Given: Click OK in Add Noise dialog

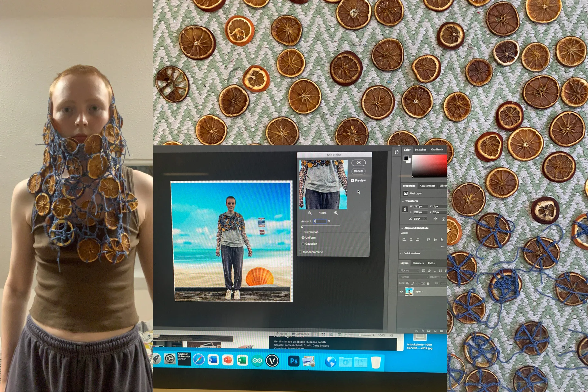Looking at the screenshot, I should [358, 163].
